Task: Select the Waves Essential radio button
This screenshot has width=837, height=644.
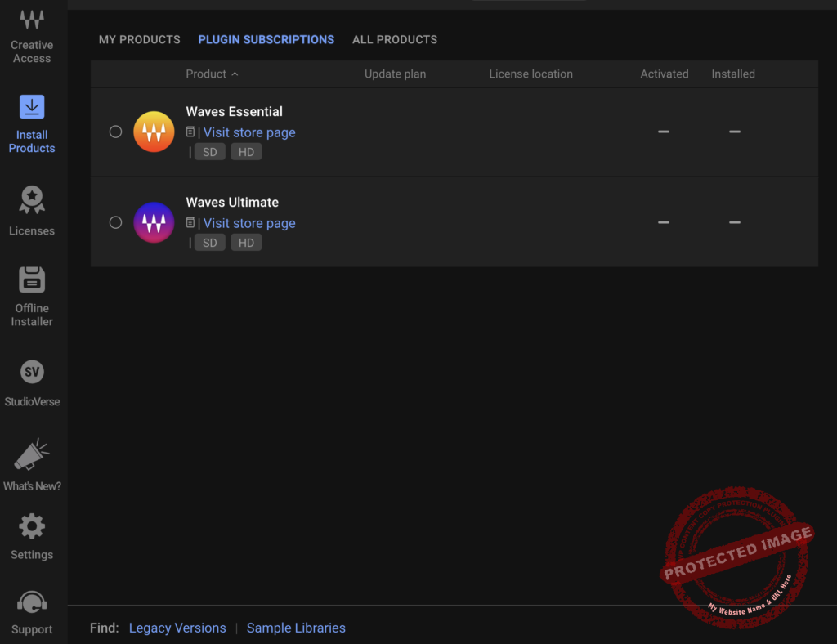Action: [115, 132]
